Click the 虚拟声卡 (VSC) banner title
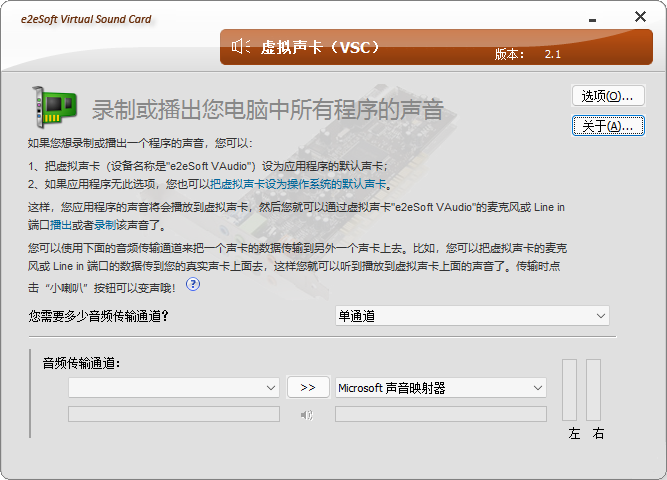 tap(319, 47)
